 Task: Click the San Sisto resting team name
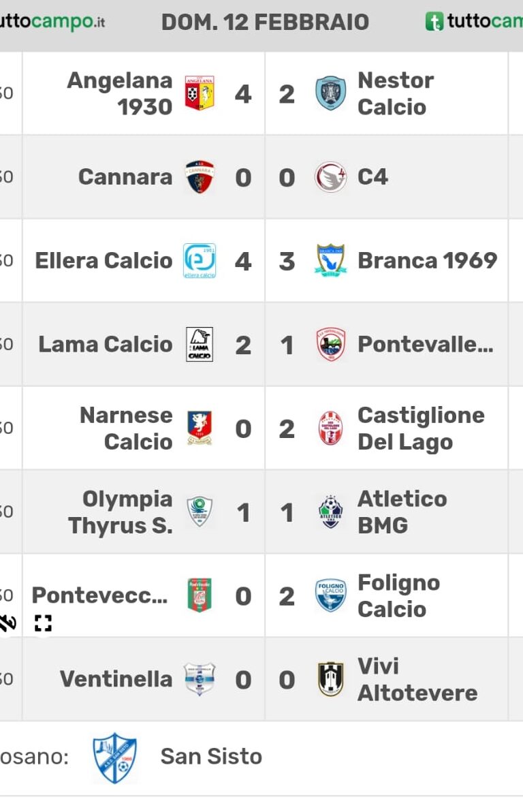[211, 757]
